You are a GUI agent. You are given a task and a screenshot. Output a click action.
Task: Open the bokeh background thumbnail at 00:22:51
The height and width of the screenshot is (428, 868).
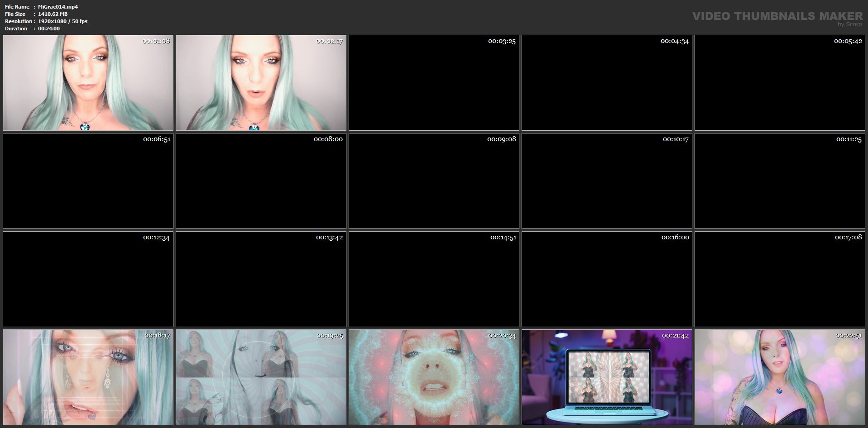pos(780,377)
